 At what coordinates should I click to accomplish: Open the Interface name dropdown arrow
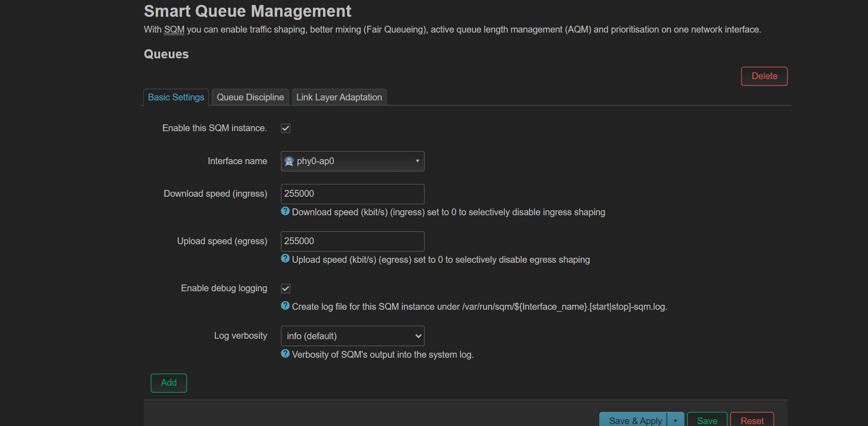pos(417,161)
